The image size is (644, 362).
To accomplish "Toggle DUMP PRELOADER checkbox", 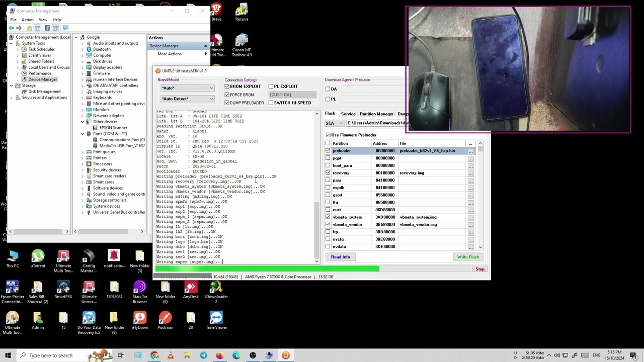I will [x=227, y=103].
